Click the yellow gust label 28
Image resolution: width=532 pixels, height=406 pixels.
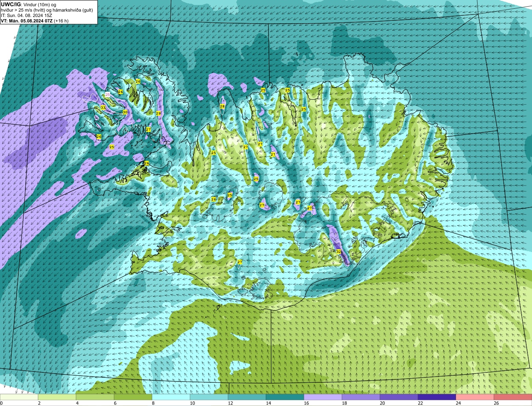(222, 106)
